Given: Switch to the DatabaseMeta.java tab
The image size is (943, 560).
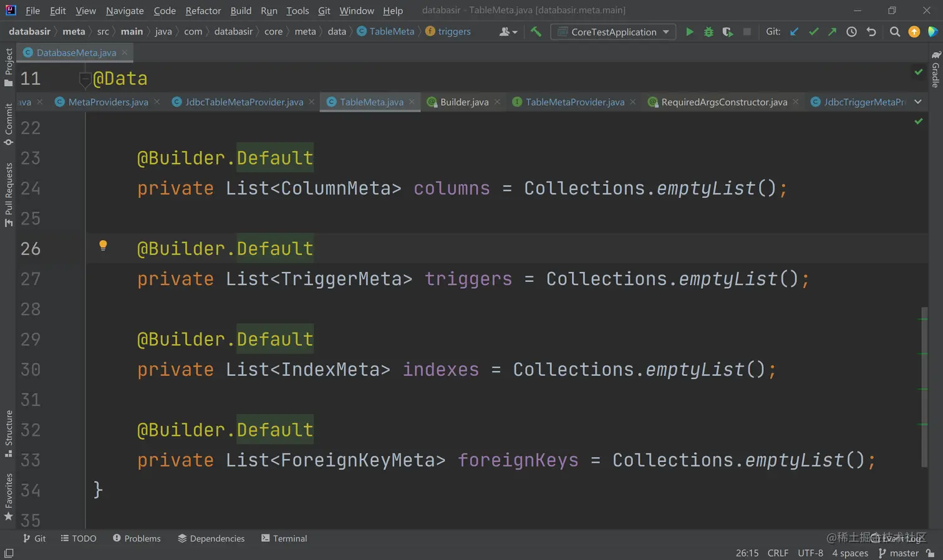Looking at the screenshot, I should 76,52.
